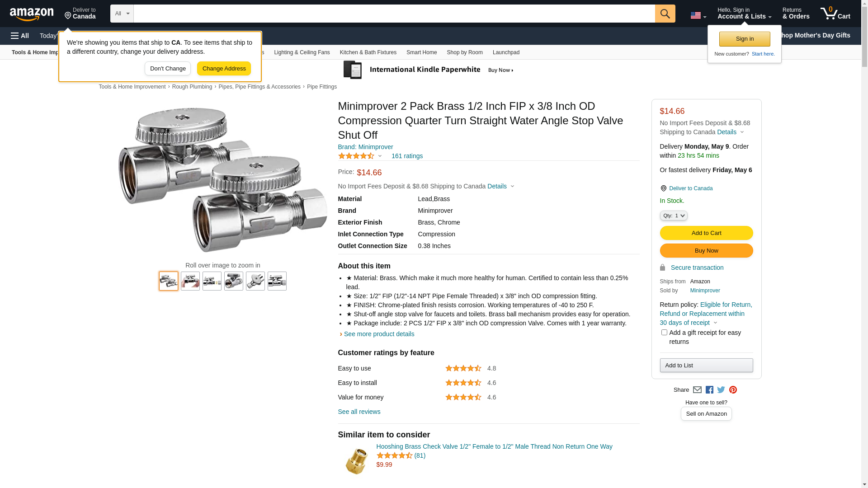
Task: Open the shopping cart
Action: 835,14
